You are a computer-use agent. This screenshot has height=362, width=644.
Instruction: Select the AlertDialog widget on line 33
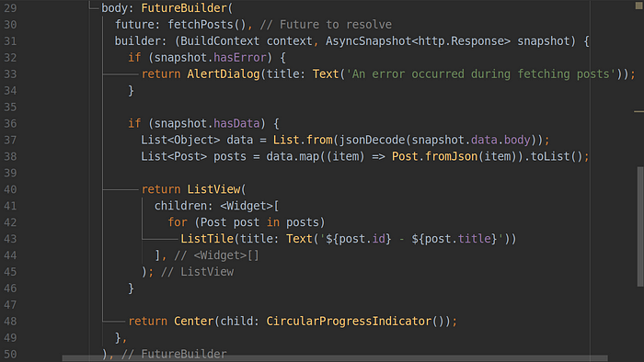224,74
